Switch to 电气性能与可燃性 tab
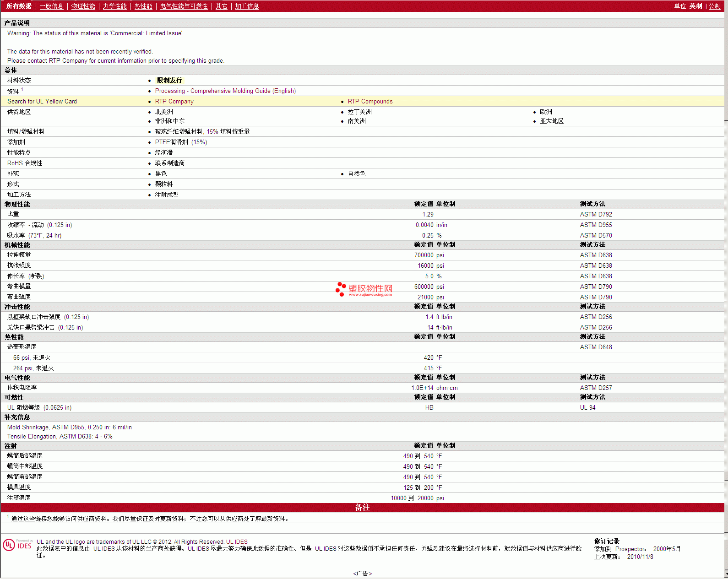728x579 pixels. coord(184,6)
